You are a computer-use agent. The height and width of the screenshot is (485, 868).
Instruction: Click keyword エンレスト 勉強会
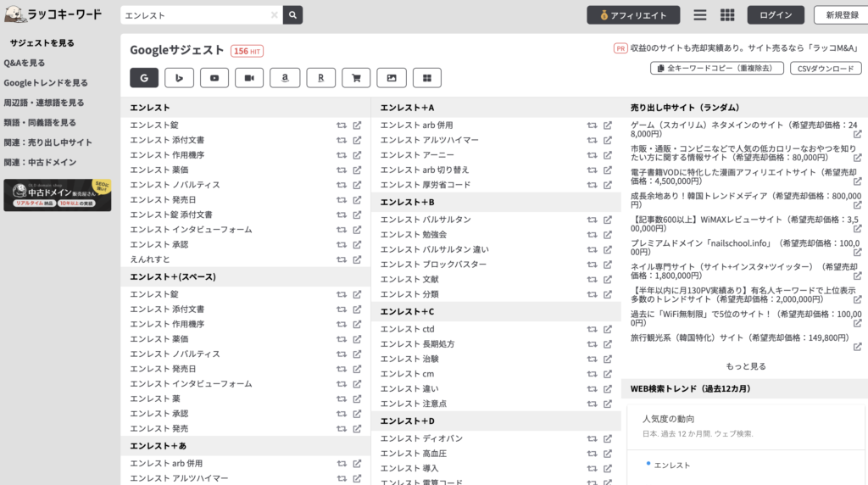[x=413, y=235]
